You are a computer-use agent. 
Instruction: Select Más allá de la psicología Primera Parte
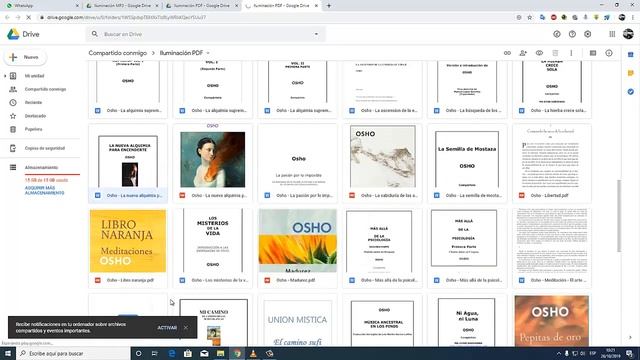(467, 248)
